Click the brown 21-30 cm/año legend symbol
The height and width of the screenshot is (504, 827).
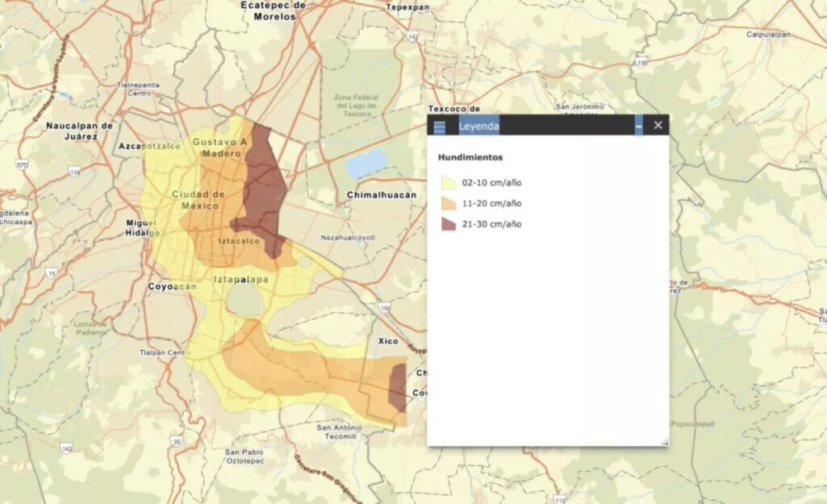click(x=448, y=224)
